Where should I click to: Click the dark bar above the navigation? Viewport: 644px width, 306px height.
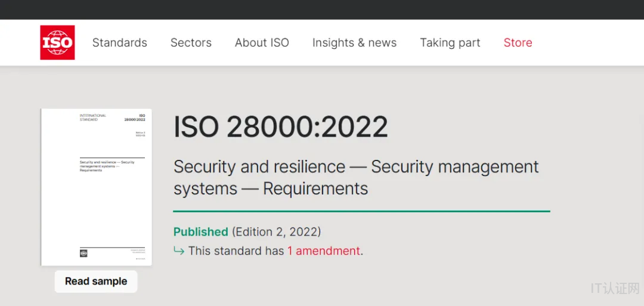click(322, 10)
